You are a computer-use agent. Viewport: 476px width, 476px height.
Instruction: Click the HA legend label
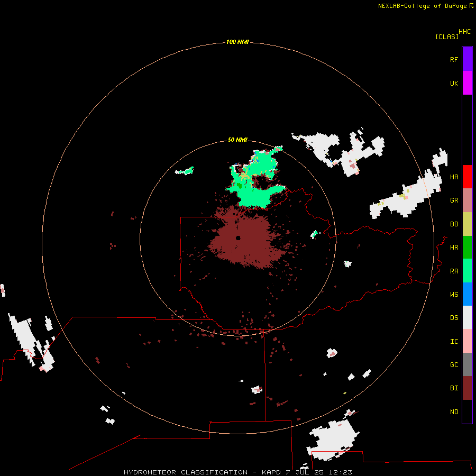(454, 177)
